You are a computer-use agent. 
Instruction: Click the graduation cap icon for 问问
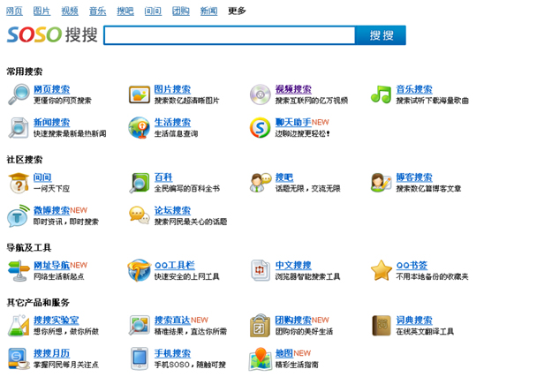[x=19, y=183]
